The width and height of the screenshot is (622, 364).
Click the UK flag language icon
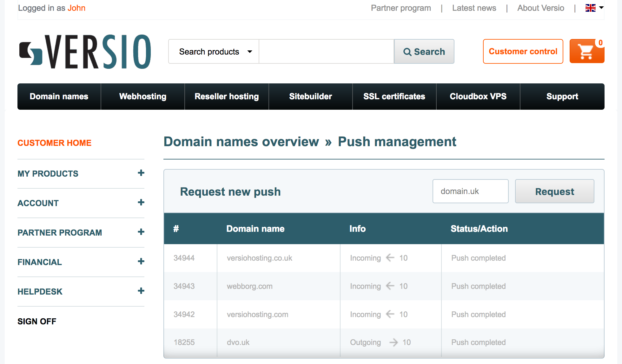click(590, 8)
